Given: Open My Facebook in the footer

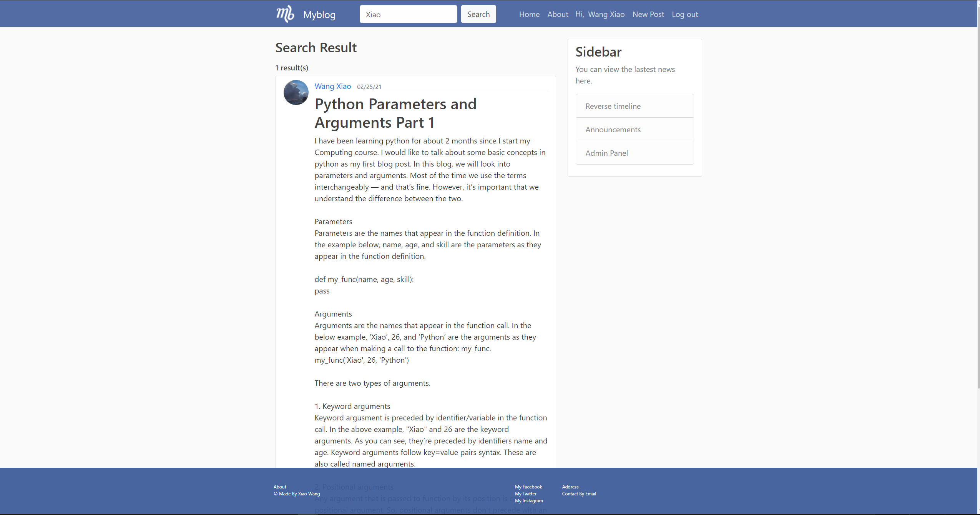Looking at the screenshot, I should coord(528,487).
